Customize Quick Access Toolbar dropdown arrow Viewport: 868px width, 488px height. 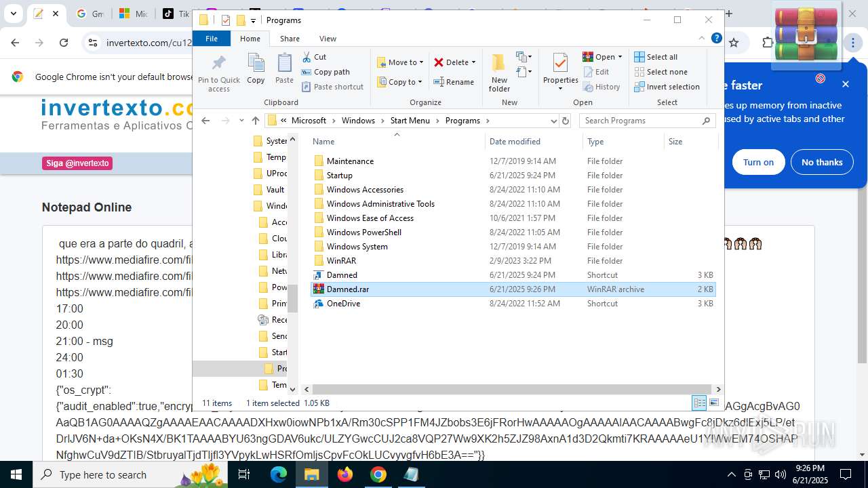point(254,20)
